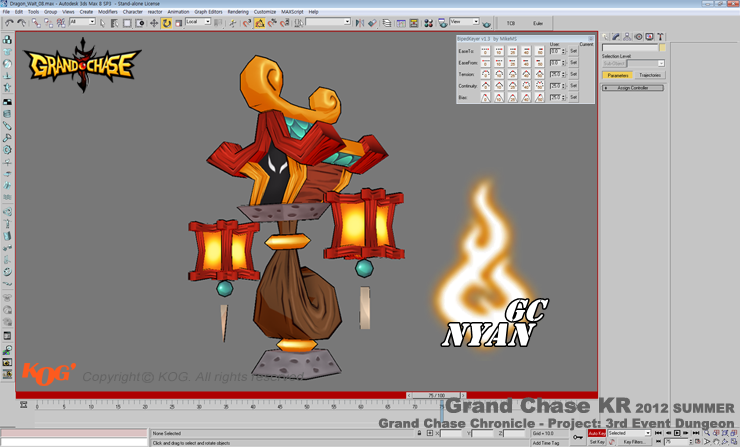Click the Set Keys large key icon
This screenshot has height=447, width=740.
pos(578,437)
